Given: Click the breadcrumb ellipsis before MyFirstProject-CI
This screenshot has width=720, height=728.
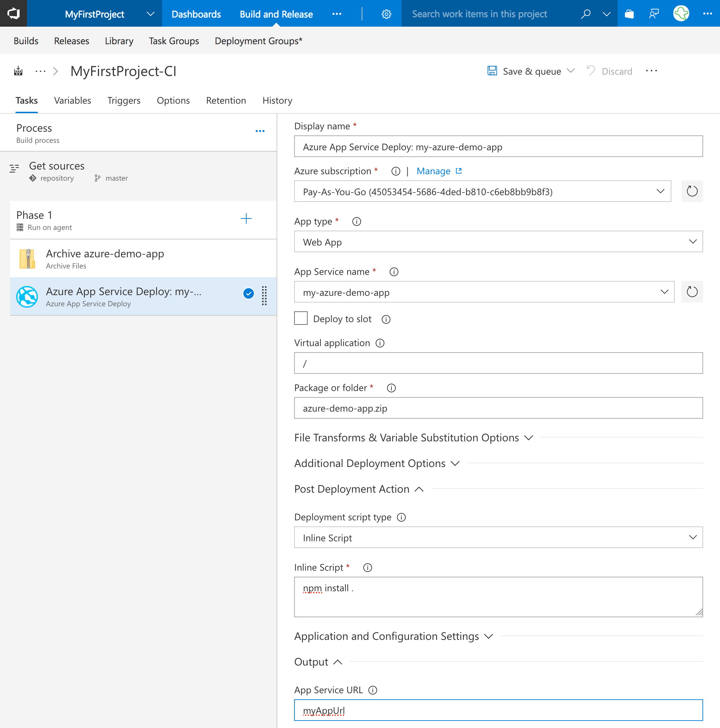Looking at the screenshot, I should [40, 71].
